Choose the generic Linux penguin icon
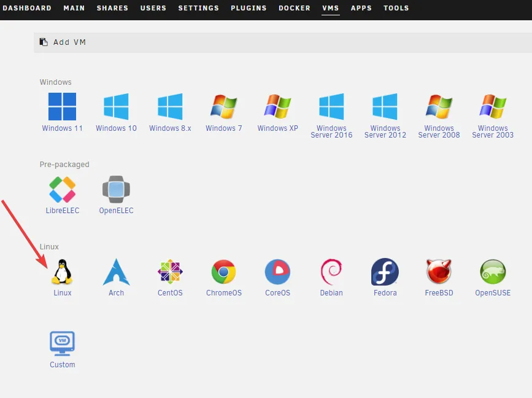This screenshot has height=398, width=532. [x=62, y=272]
